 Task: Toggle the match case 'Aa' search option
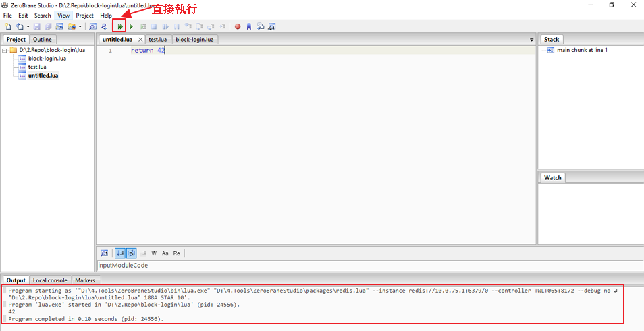tap(165, 253)
